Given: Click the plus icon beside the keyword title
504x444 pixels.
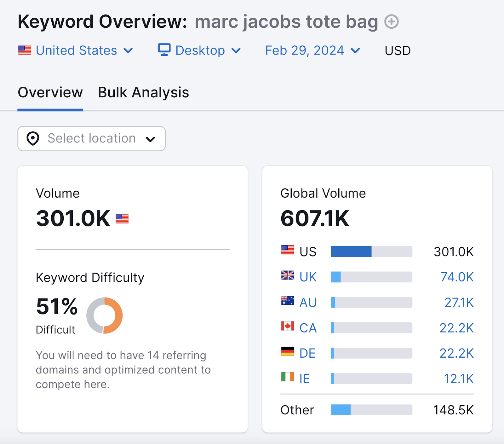Looking at the screenshot, I should click(x=392, y=22).
